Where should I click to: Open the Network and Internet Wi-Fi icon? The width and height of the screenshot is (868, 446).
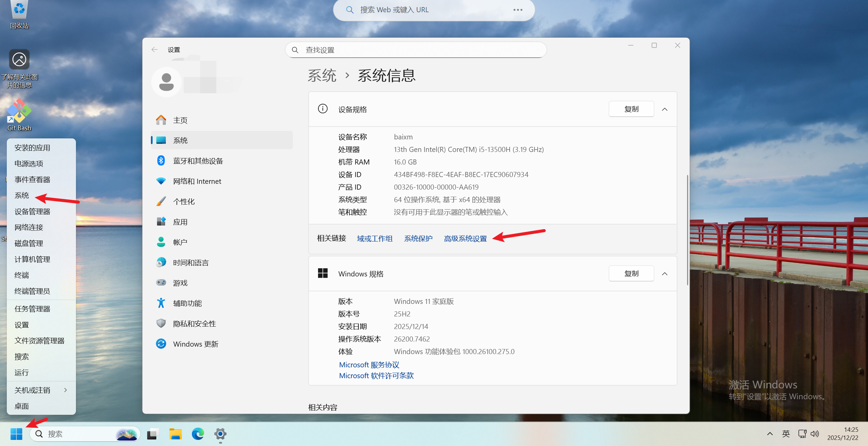(x=161, y=181)
